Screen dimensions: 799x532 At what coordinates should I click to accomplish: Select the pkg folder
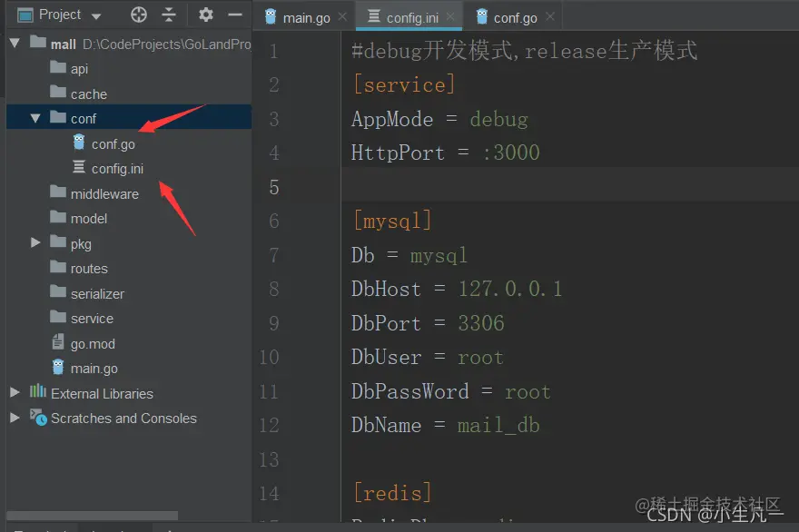81,244
